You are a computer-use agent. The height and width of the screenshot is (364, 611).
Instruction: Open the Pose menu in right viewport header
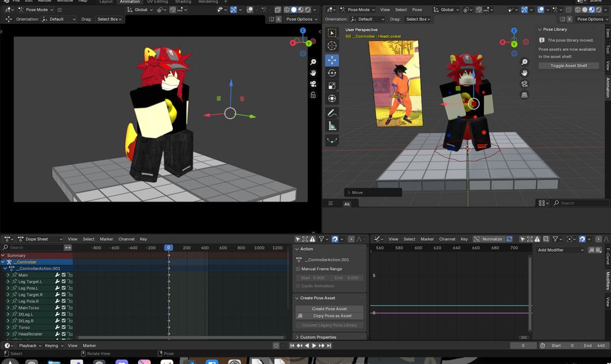(417, 9)
